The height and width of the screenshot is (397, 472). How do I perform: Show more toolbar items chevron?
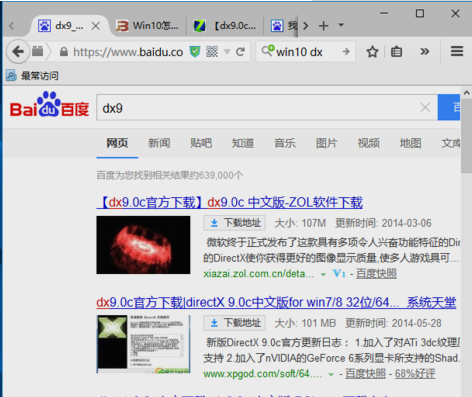pyautogui.click(x=424, y=51)
